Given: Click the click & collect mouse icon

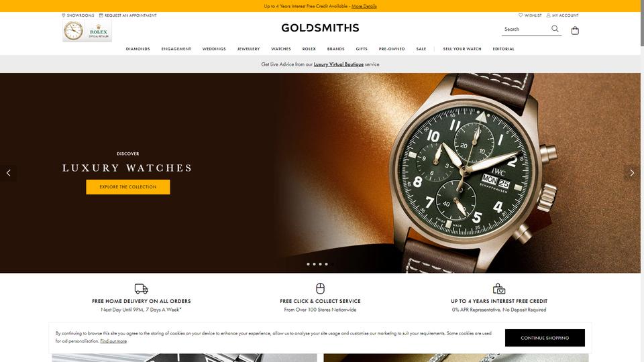Looking at the screenshot, I should 321,288.
